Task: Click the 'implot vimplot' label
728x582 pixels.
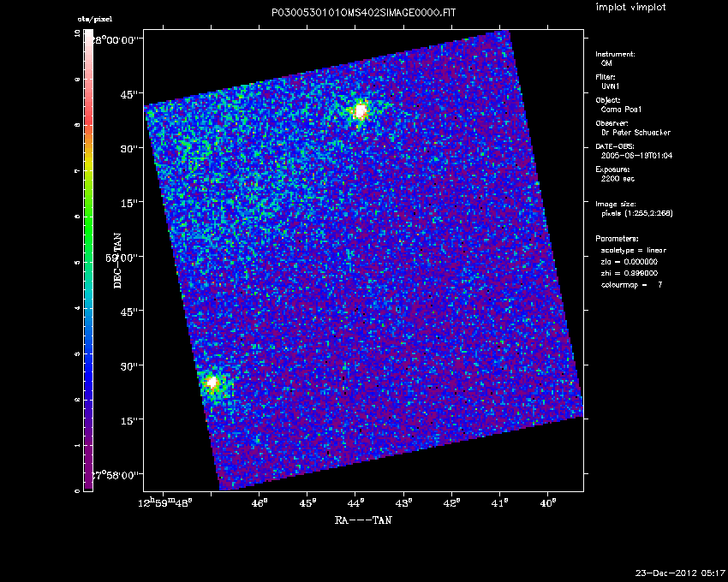Action: 630,8
